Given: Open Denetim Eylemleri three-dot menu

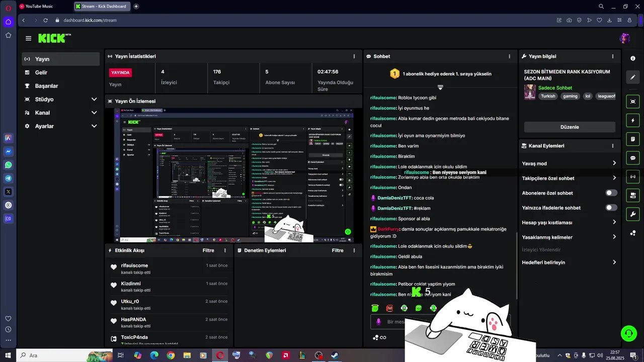Looking at the screenshot, I should point(354,250).
